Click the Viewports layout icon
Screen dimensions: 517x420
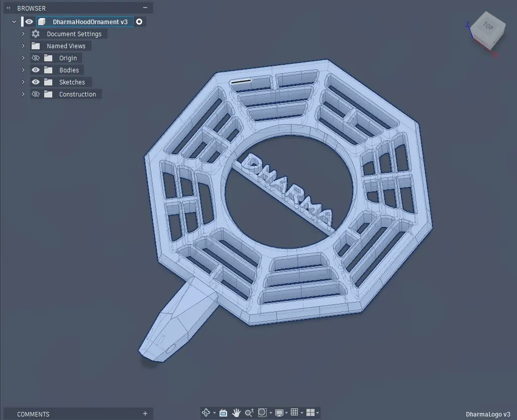(311, 412)
